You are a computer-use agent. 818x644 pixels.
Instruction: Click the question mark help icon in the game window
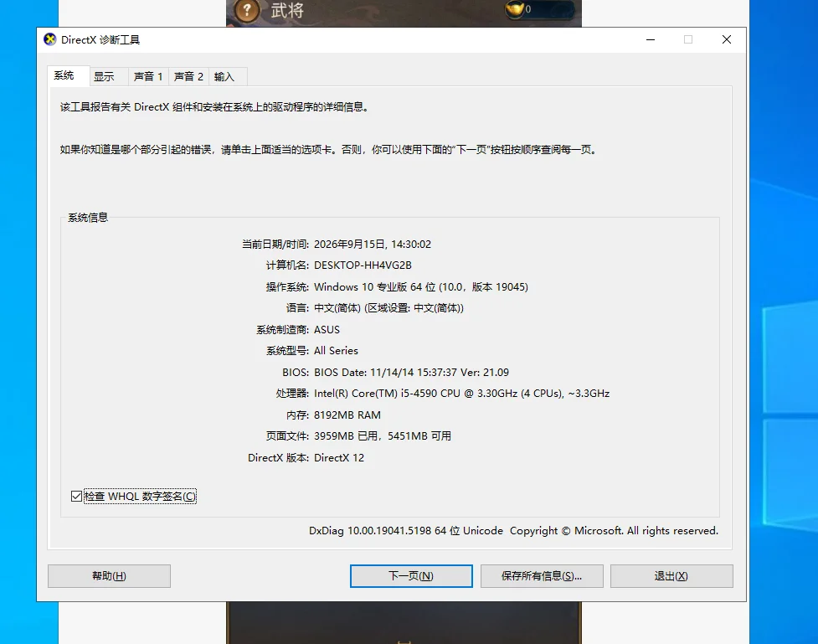[x=247, y=10]
